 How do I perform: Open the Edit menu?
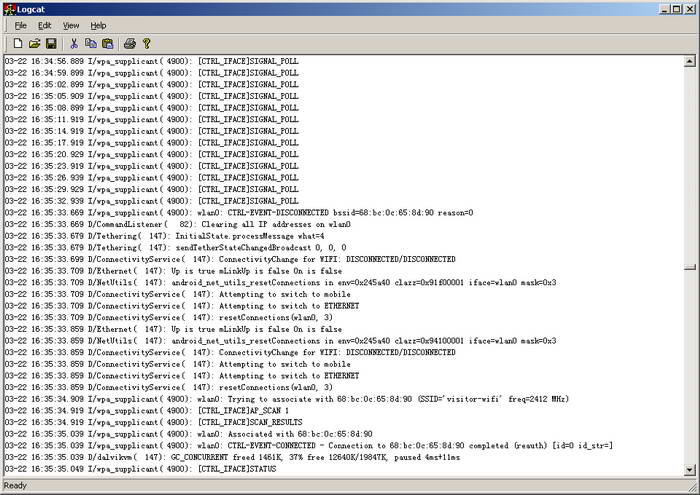point(44,25)
